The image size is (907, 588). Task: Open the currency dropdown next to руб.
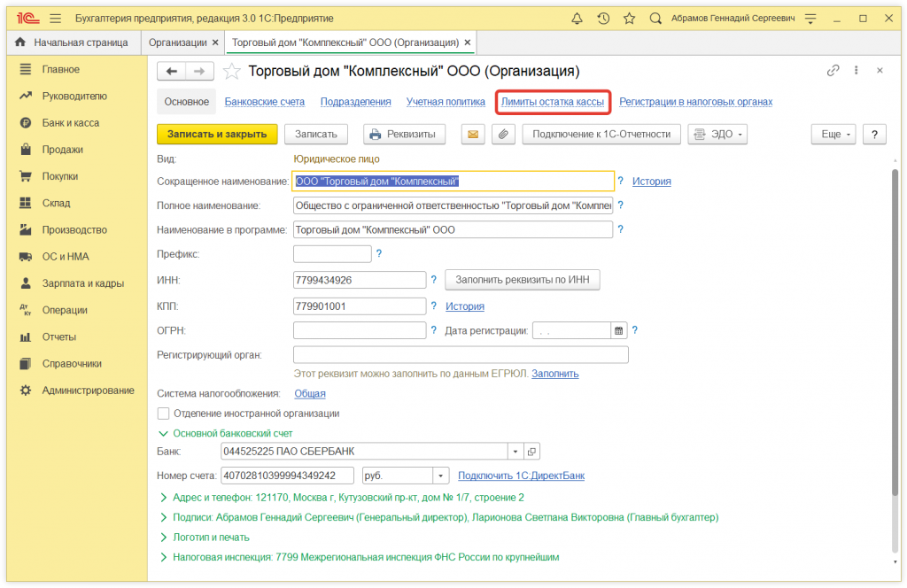(x=441, y=476)
